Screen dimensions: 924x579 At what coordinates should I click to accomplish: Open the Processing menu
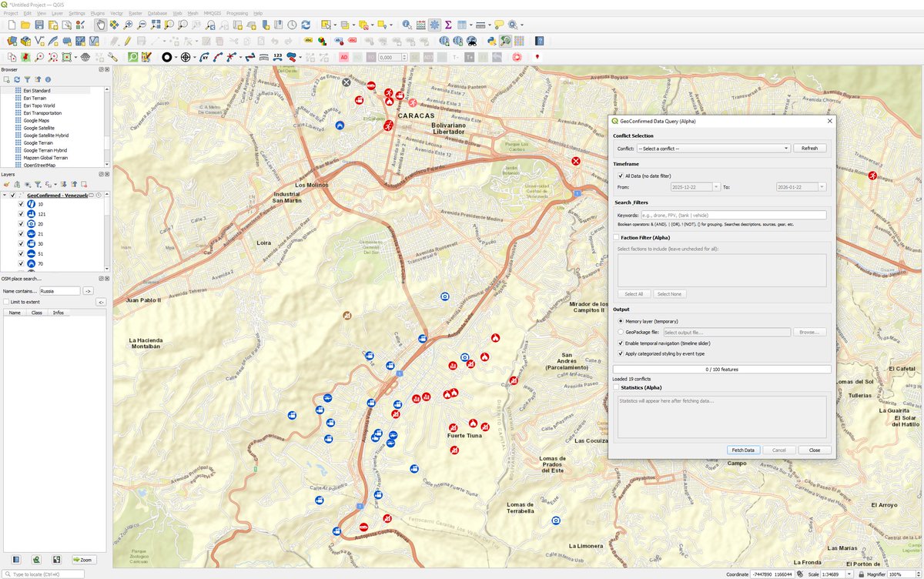tap(237, 13)
